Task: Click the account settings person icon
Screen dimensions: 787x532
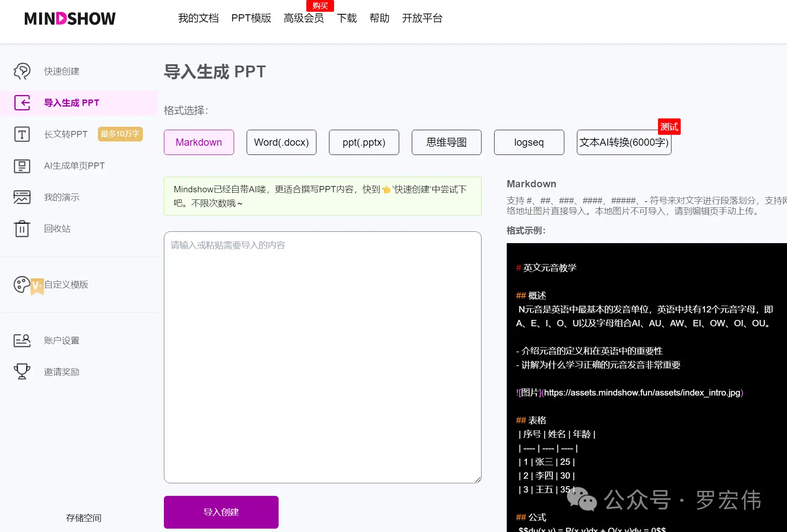Action: [x=22, y=341]
